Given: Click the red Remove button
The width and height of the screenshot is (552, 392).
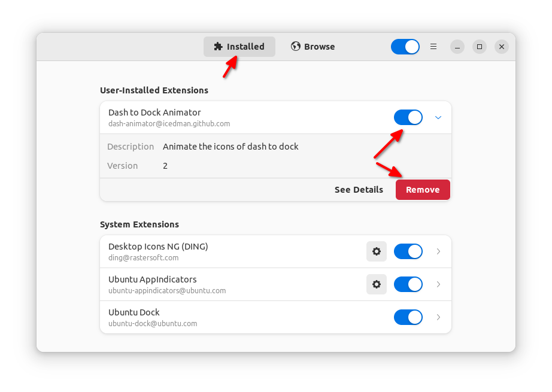Looking at the screenshot, I should (423, 190).
